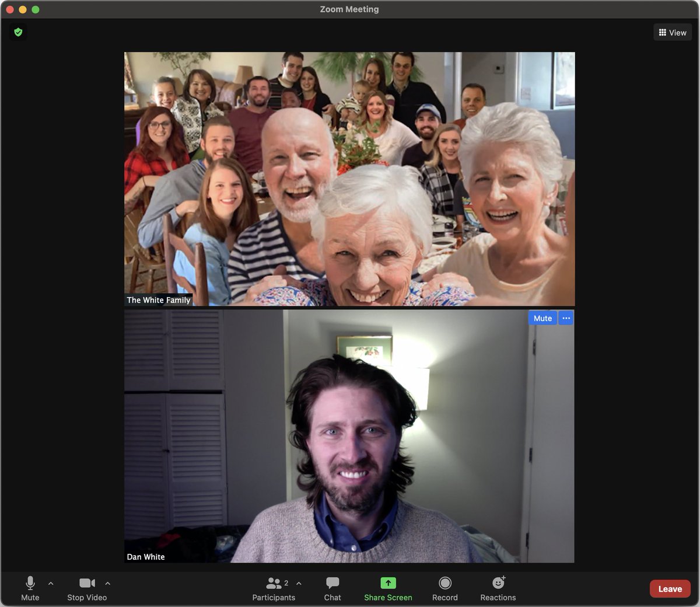
Task: Open the three-dot more options on Dan White's tile
Action: pos(566,318)
